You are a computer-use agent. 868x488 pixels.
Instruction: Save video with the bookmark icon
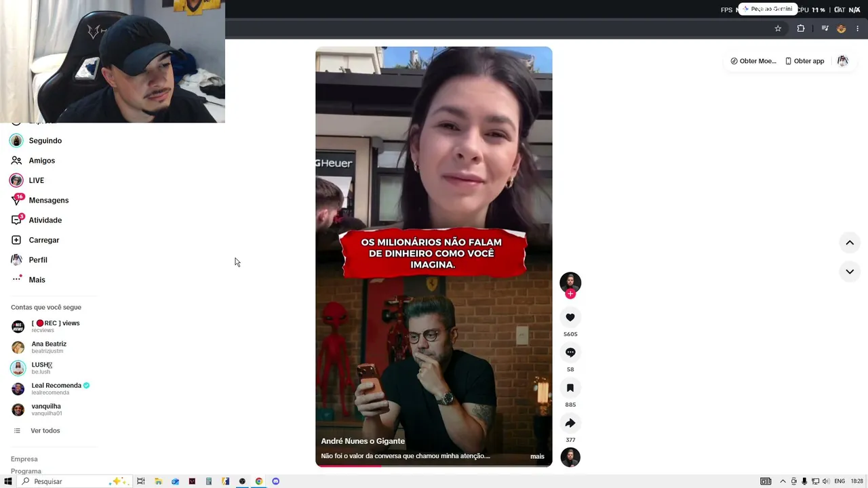coord(570,388)
